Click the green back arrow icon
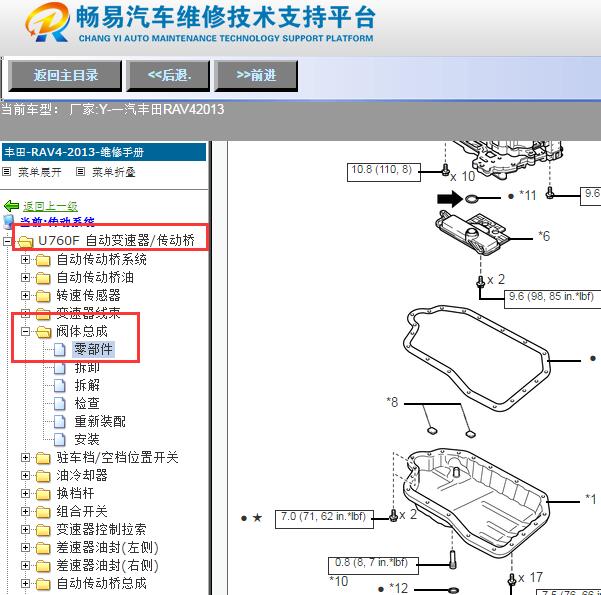 click(x=11, y=206)
